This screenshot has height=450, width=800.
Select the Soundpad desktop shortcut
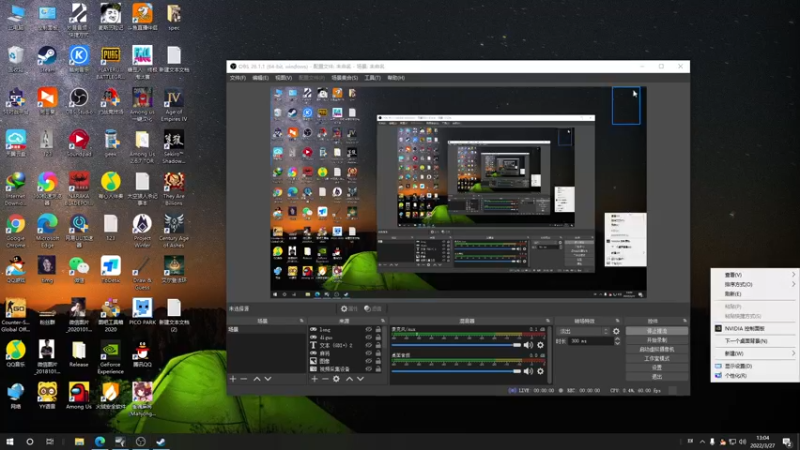coord(79,143)
